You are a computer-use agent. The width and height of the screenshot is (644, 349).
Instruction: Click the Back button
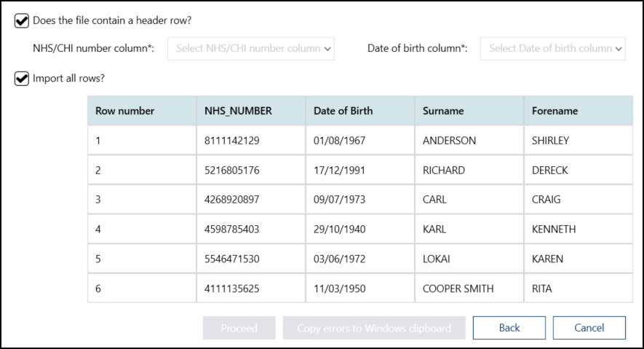coord(509,328)
